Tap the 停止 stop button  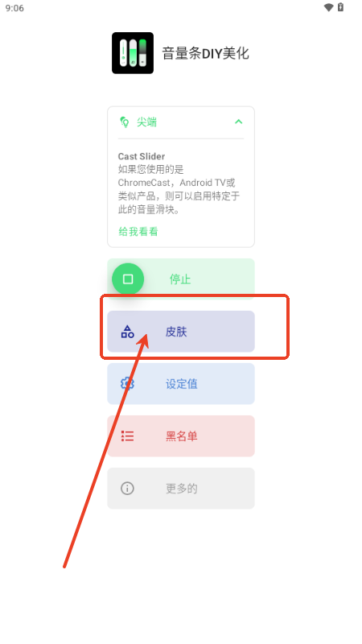181,279
